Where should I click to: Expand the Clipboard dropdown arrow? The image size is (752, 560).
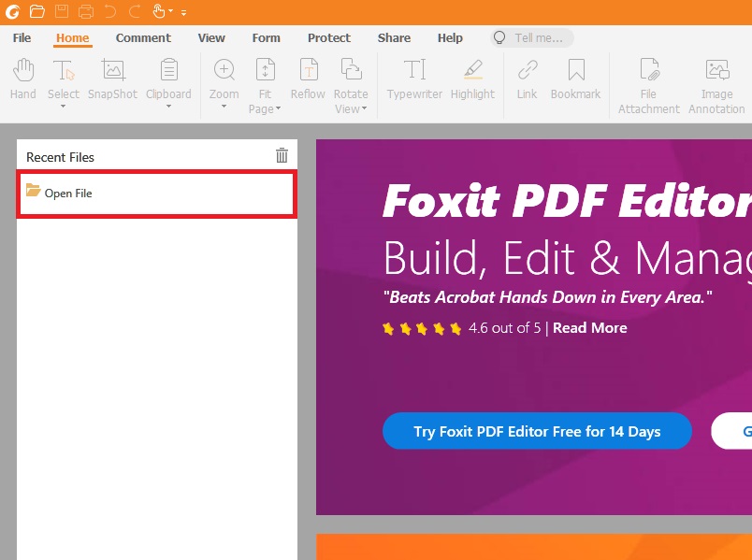pos(168,107)
